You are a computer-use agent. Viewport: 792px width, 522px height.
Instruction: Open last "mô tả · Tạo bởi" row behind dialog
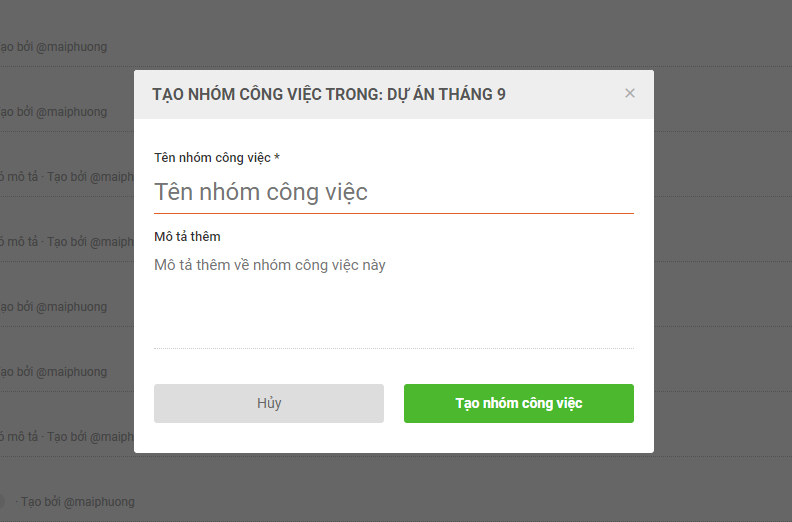click(x=67, y=437)
